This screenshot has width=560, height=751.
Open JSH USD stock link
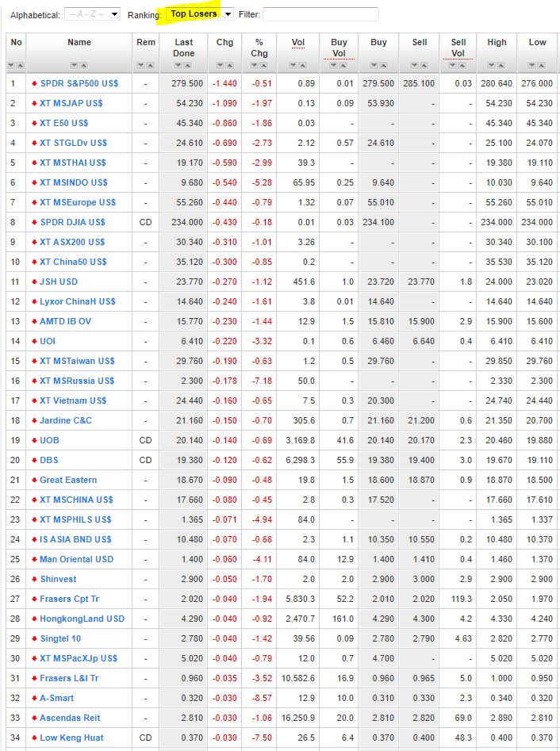pyautogui.click(x=59, y=282)
